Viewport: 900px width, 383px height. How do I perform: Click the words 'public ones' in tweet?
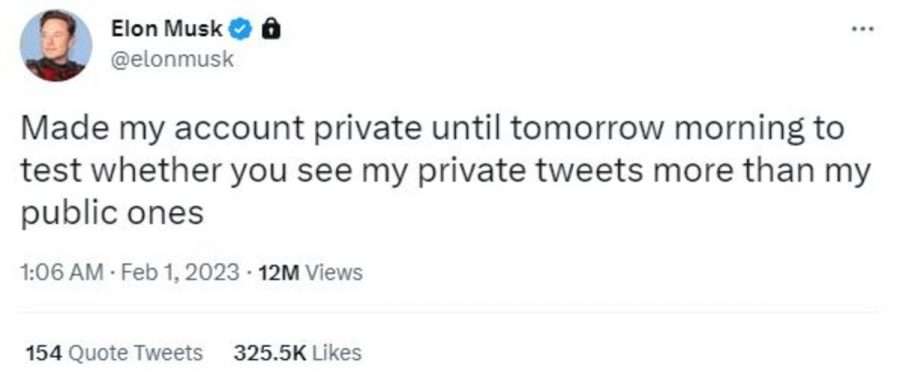coord(112,214)
